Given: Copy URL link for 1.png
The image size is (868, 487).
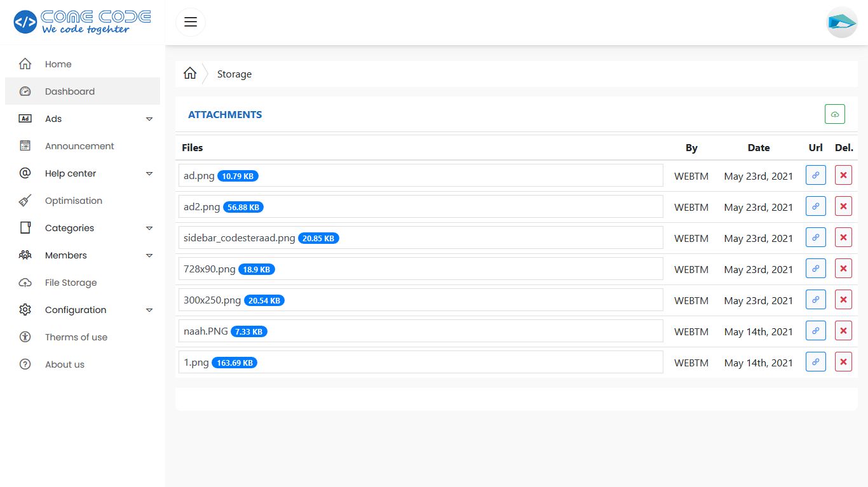Looking at the screenshot, I should pos(815,362).
